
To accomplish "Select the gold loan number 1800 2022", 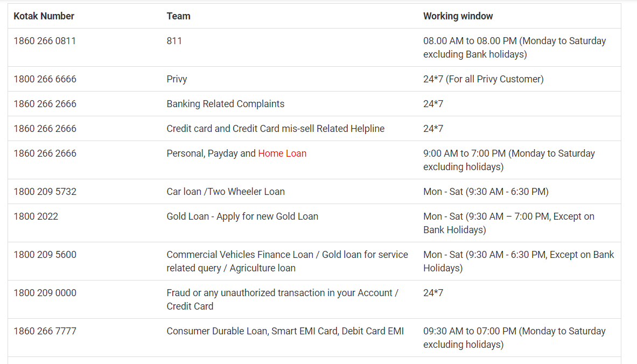I will (36, 216).
